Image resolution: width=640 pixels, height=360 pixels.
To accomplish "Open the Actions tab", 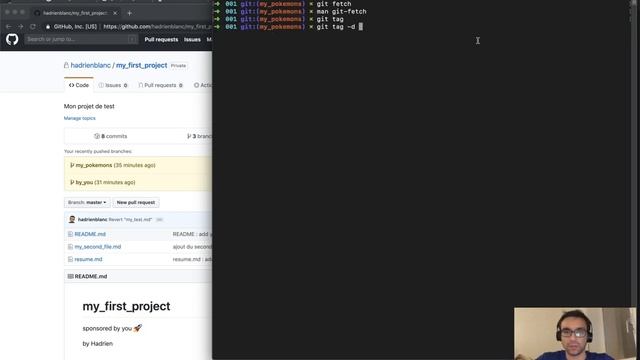I will (x=203, y=85).
